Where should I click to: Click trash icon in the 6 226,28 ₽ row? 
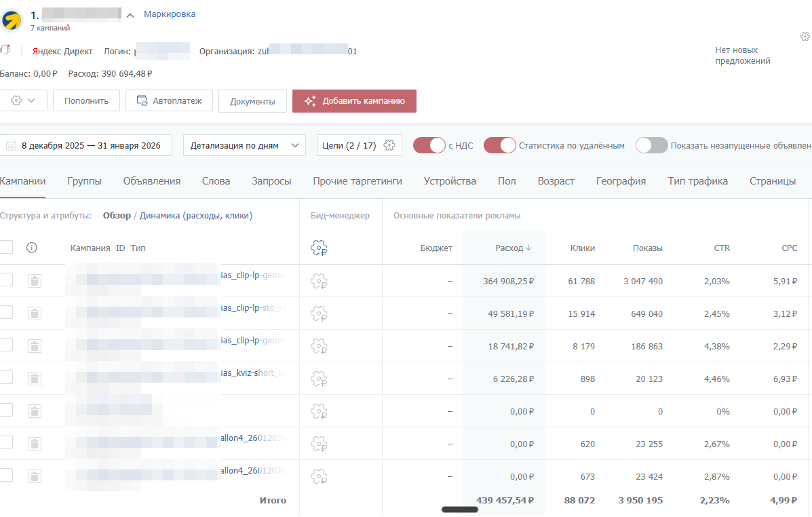point(35,379)
